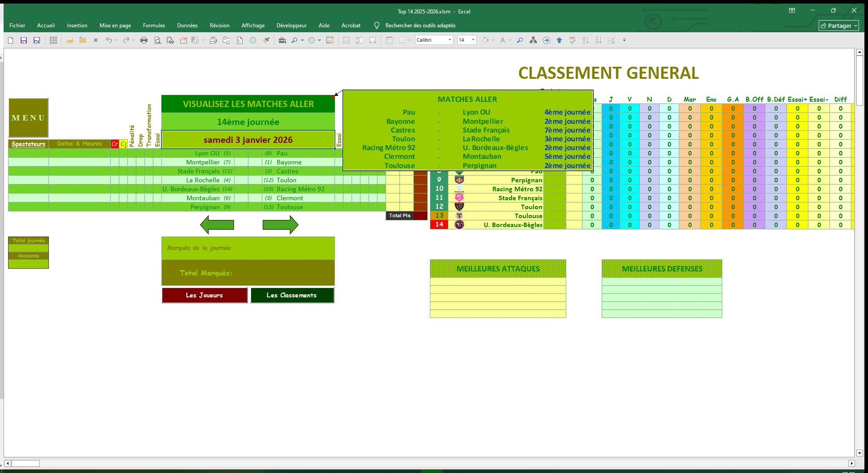Click the blue magnifier Find icon

(520, 40)
